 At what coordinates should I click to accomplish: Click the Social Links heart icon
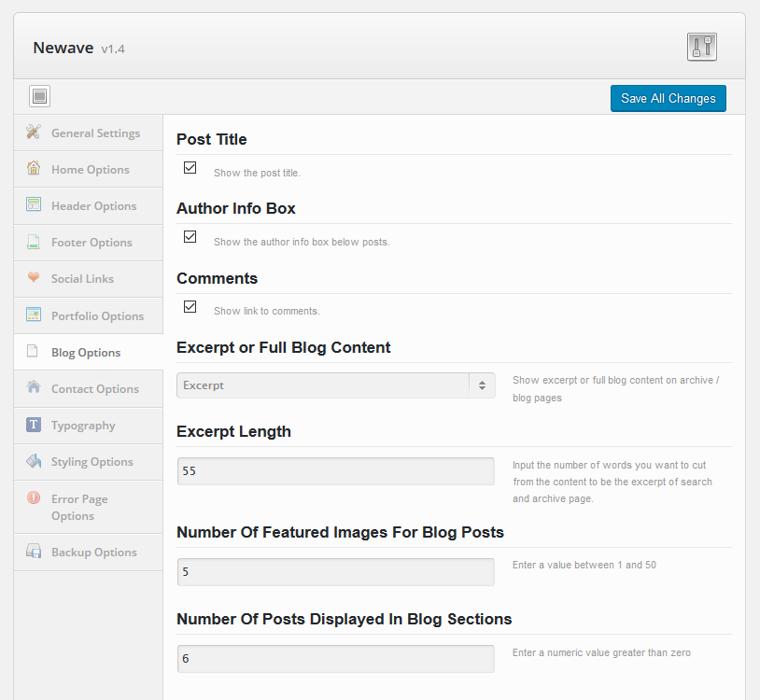[34, 277]
